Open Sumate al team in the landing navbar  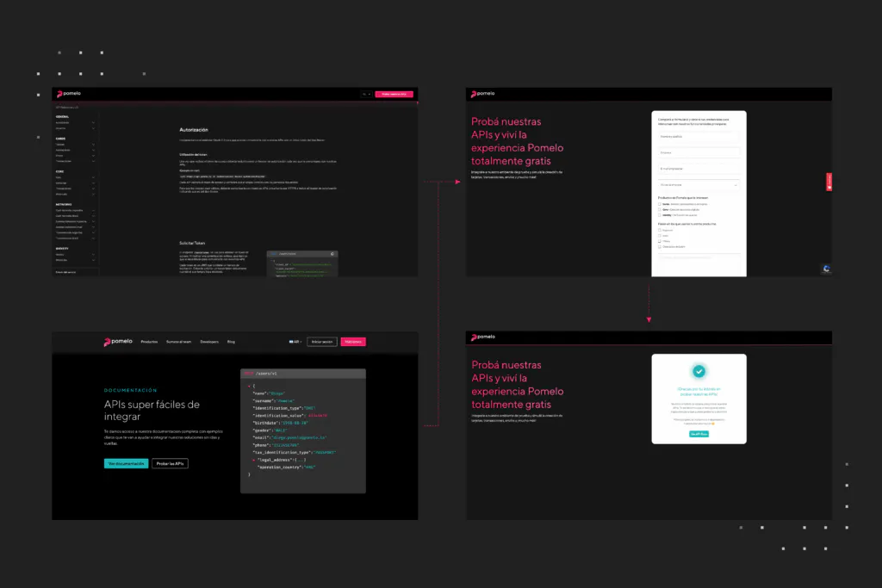(178, 342)
